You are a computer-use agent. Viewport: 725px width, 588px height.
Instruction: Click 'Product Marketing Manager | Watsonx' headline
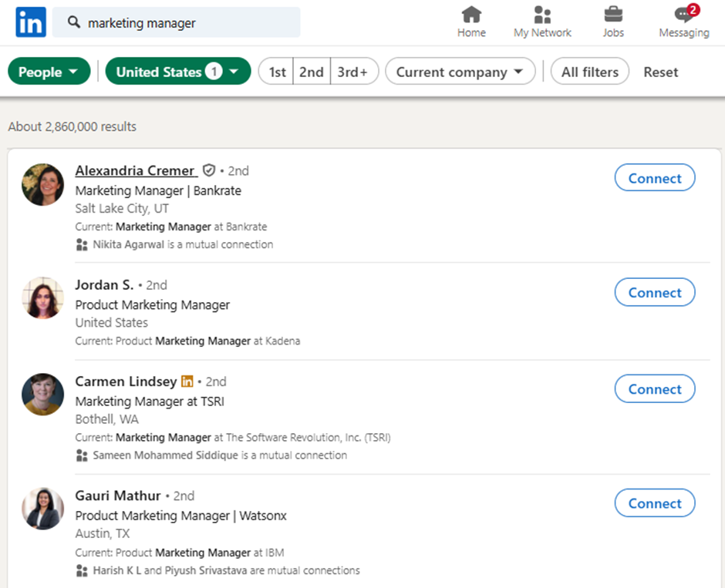click(180, 516)
